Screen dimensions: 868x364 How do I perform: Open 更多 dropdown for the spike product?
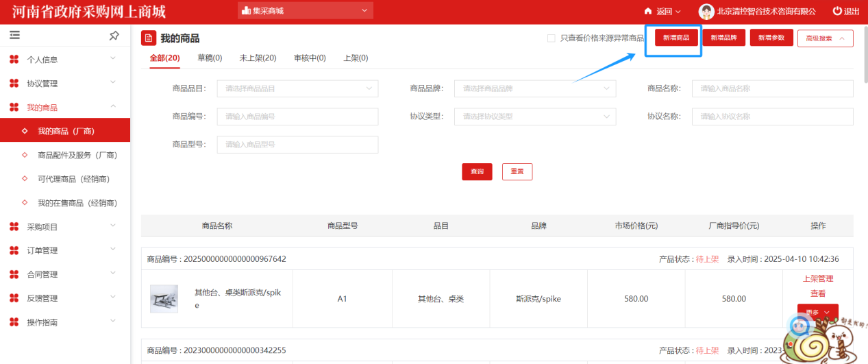(x=817, y=312)
